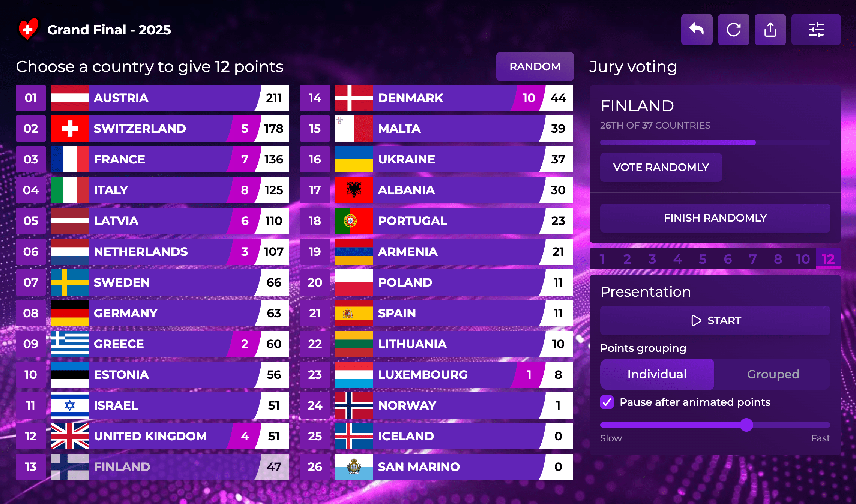Switch points grouping to Grouped
The image size is (856, 504).
coord(773,374)
